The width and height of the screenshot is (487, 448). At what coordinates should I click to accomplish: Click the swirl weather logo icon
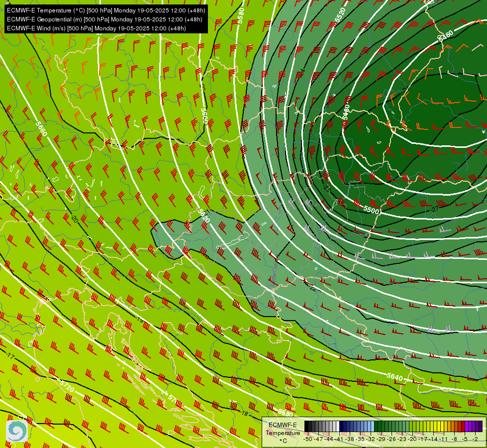(17, 431)
